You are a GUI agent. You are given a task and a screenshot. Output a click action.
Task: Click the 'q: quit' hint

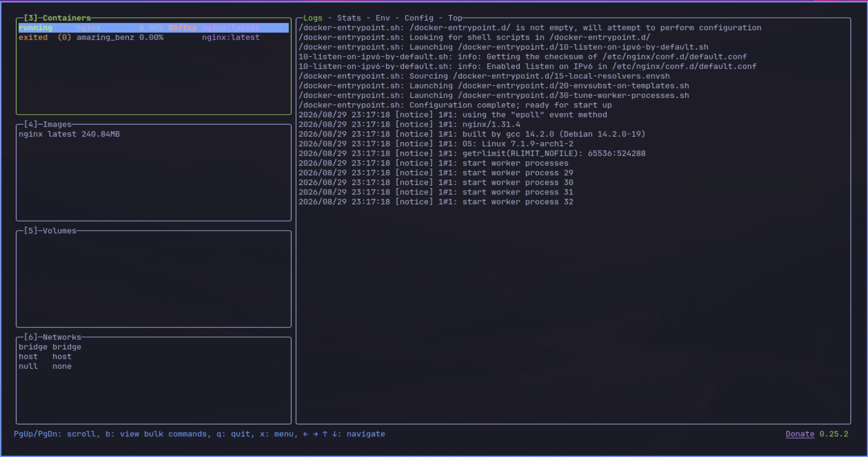(233, 434)
